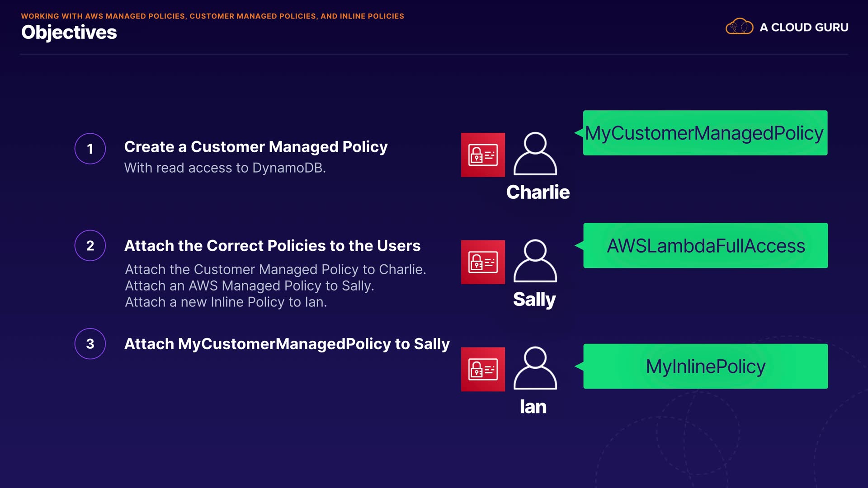Click 'Attach the Correct Policies to the Users' heading
The height and width of the screenshot is (488, 868).
coord(272,245)
